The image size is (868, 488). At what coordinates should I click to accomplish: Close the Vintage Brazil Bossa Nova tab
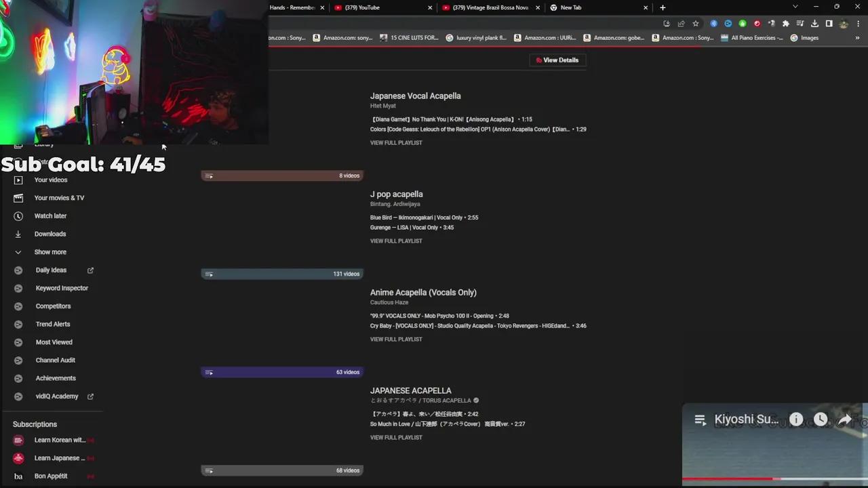(x=538, y=7)
